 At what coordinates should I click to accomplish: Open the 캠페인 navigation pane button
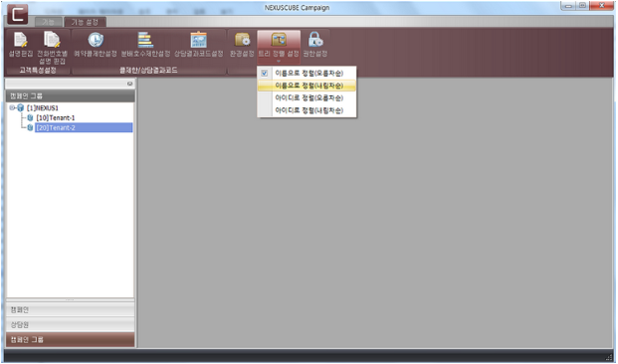pos(71,310)
